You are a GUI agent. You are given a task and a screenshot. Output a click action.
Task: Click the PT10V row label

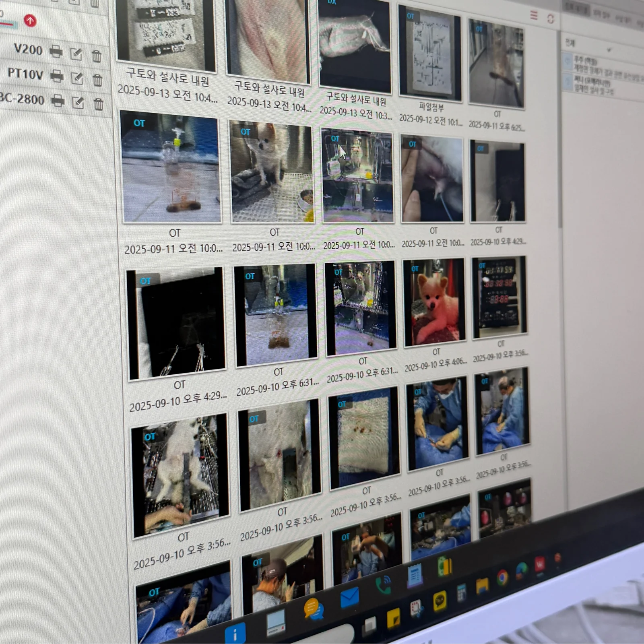pos(25,74)
